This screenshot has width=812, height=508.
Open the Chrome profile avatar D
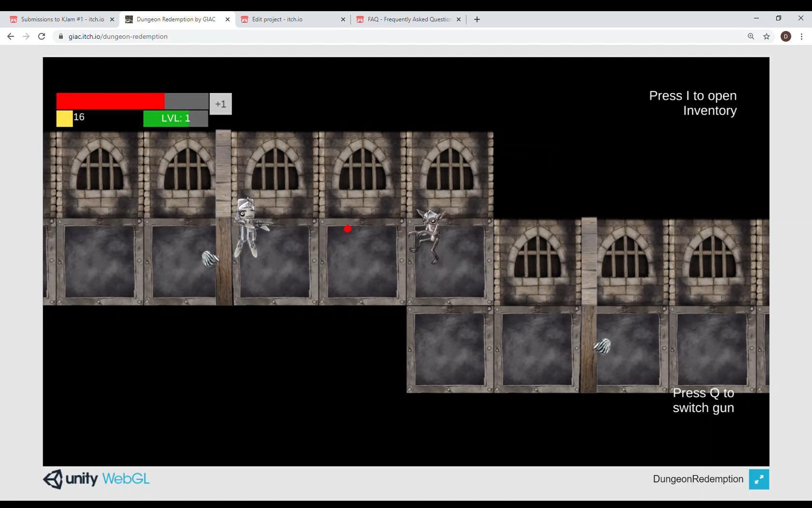pos(785,36)
